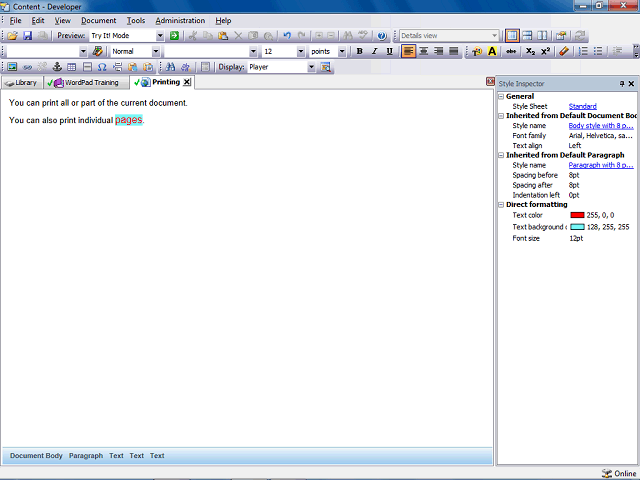
Task: Switch to the Library tab
Action: 22,82
